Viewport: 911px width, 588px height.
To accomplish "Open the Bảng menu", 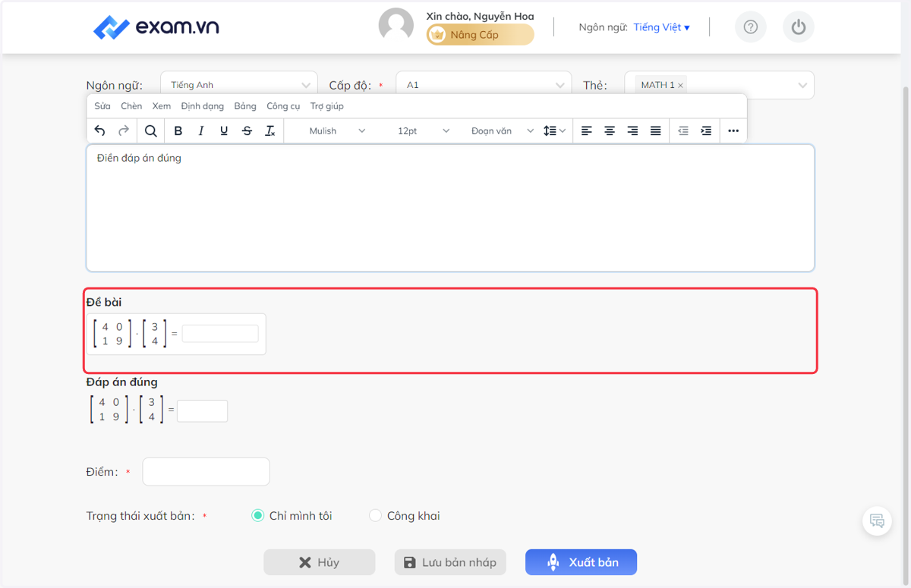I will click(x=245, y=106).
